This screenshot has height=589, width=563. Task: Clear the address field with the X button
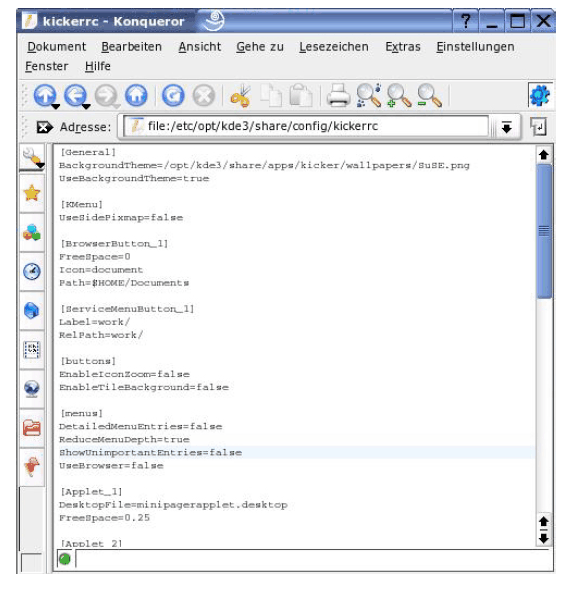[44, 127]
